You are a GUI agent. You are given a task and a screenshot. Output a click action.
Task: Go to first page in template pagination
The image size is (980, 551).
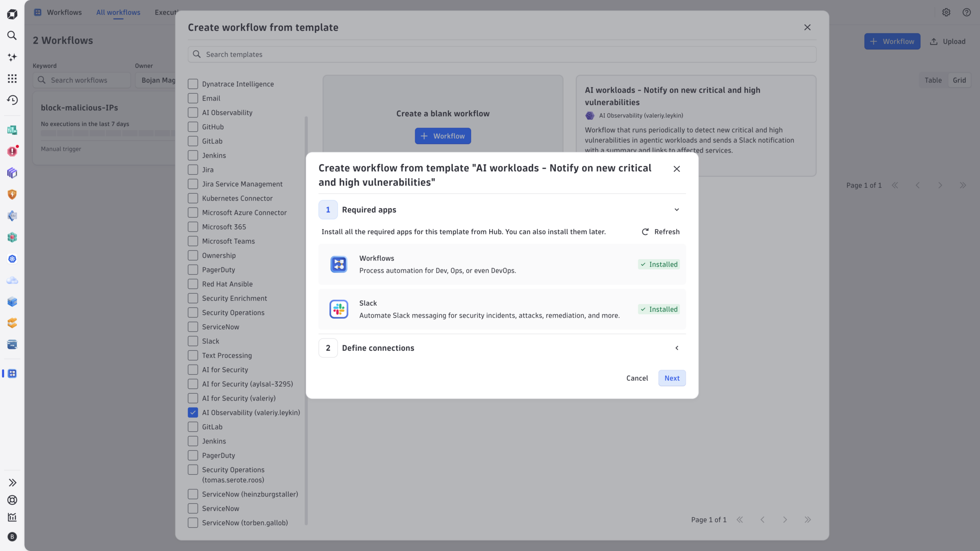pos(740,520)
